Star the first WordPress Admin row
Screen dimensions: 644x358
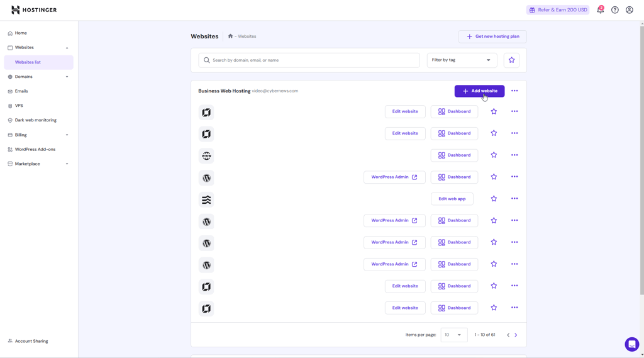coord(494,177)
